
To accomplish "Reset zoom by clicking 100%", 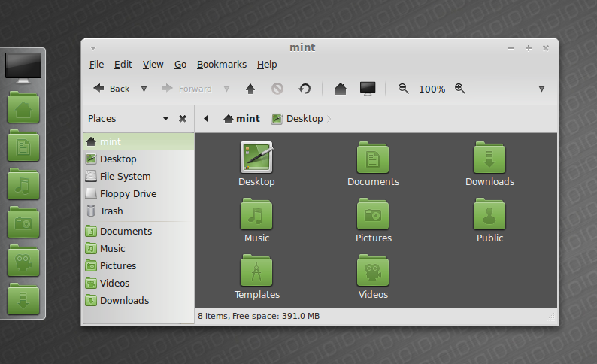I will [x=432, y=89].
